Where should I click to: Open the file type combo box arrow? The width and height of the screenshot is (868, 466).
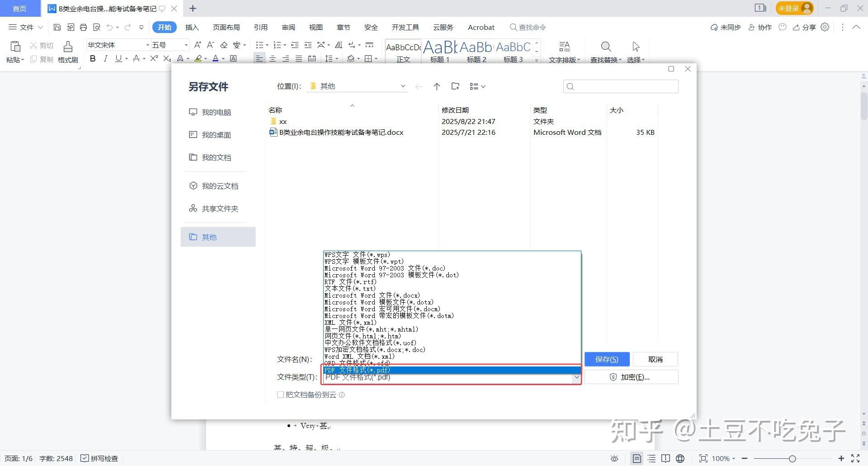[x=577, y=377]
